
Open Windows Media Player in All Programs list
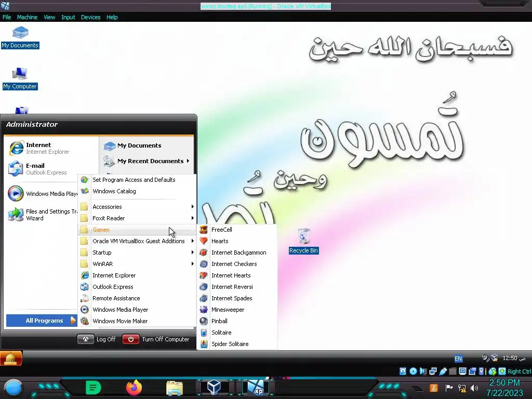pyautogui.click(x=137, y=310)
